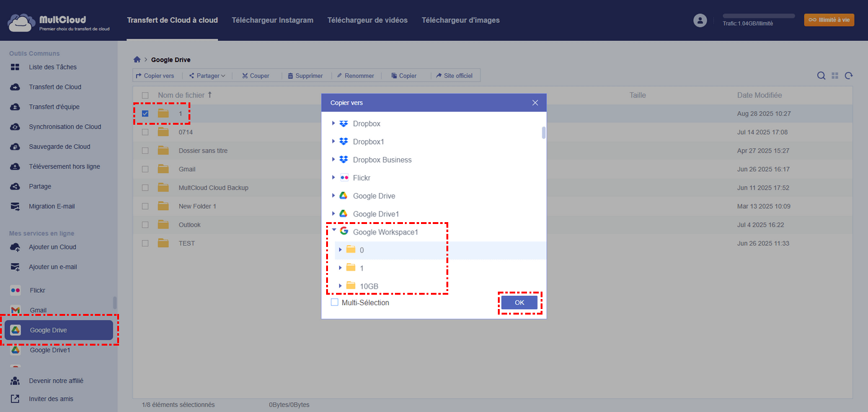Switch to Téléchargeur Instagram tab

coord(272,20)
